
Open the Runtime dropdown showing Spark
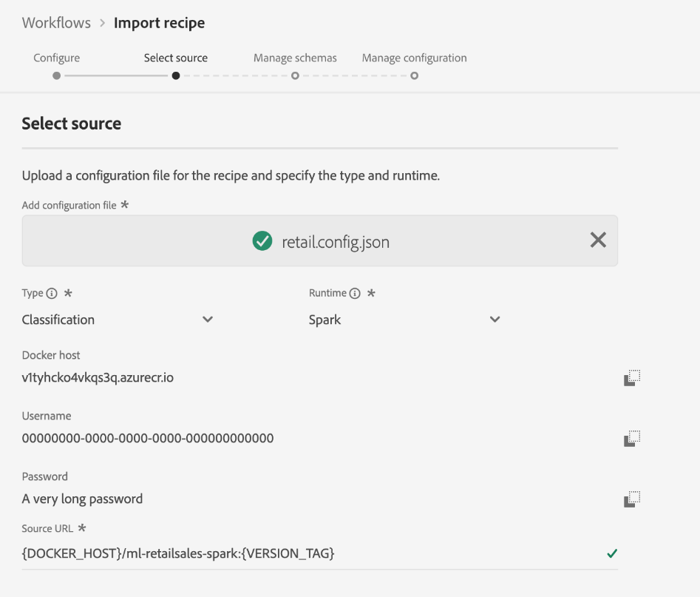[404, 320]
